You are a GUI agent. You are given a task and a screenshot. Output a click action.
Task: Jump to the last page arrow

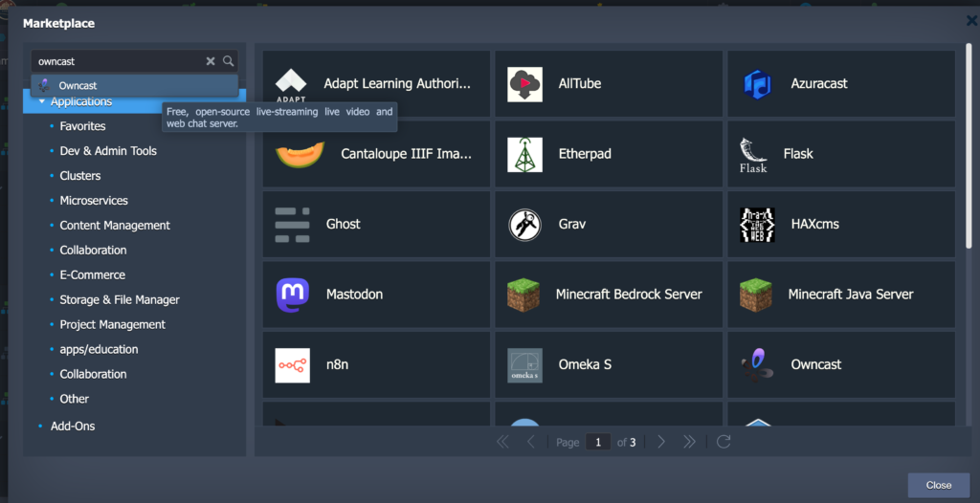pyautogui.click(x=689, y=442)
